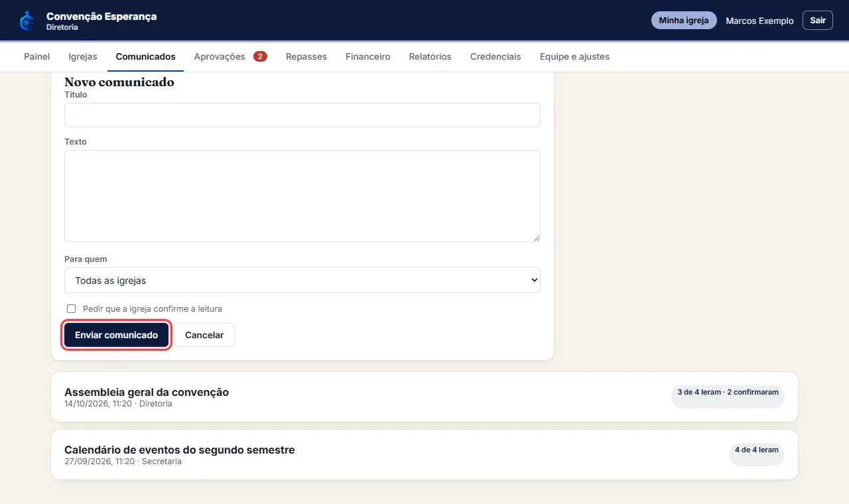The image size is (849, 504).
Task: Go to the Credenciais tab
Action: (x=495, y=57)
